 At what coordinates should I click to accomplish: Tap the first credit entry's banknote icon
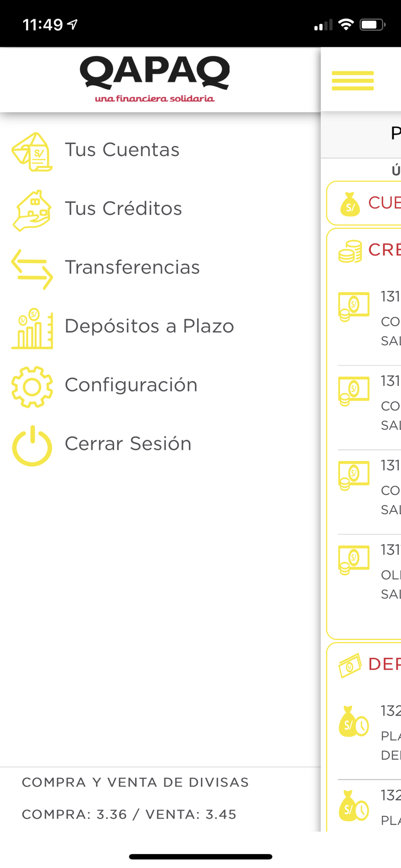point(354,306)
